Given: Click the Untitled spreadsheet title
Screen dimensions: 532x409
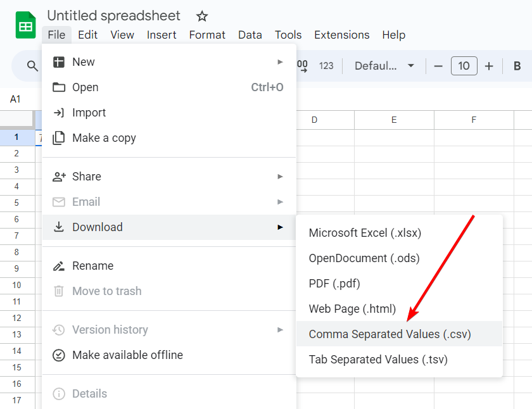Looking at the screenshot, I should 113,16.
